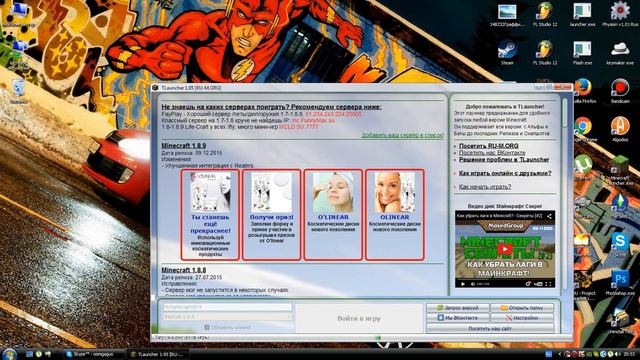The image size is (640, 360).
Task: Launch Bandicam from desktop
Action: (x=620, y=90)
